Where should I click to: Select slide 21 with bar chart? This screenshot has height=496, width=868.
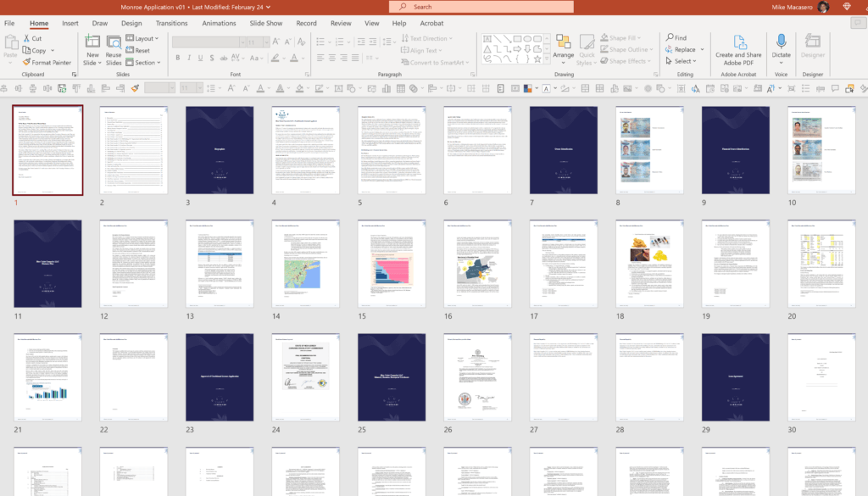tap(47, 377)
